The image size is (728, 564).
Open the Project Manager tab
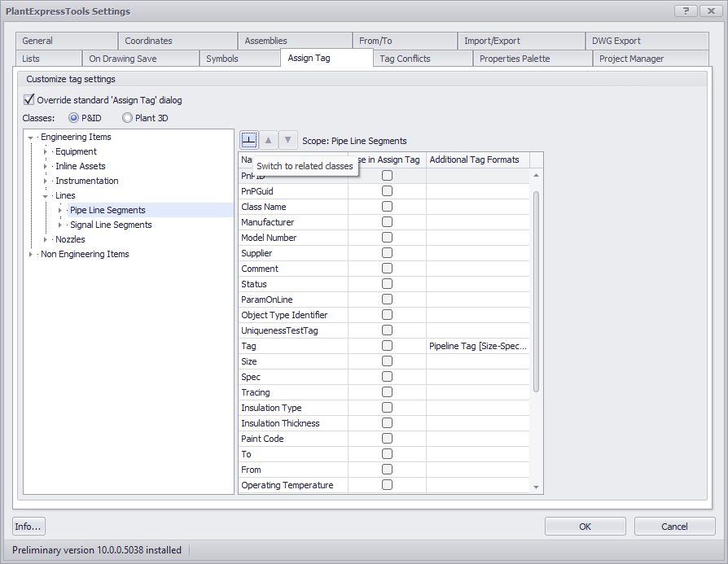pos(651,59)
